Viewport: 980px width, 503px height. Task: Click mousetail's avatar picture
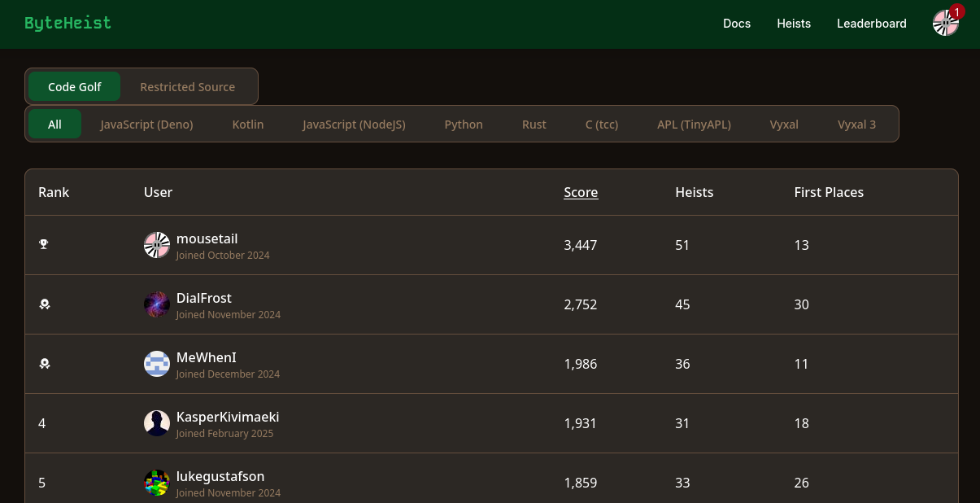157,245
